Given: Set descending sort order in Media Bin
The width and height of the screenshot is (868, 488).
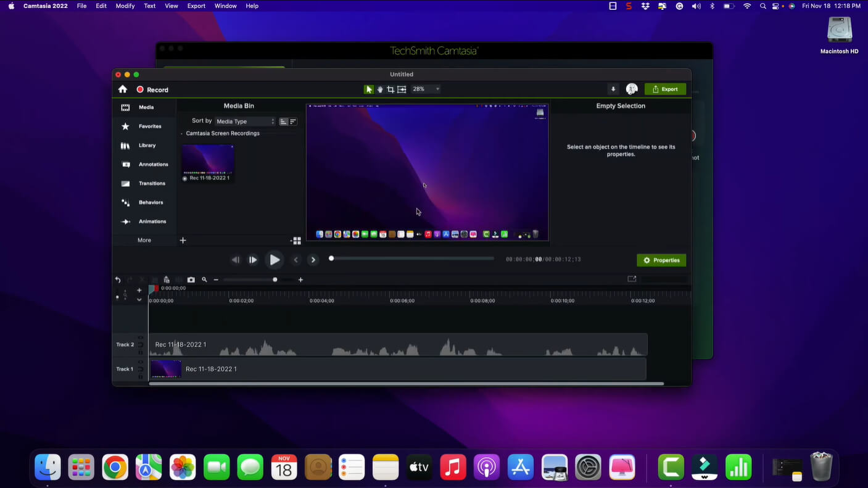Looking at the screenshot, I should pos(293,122).
